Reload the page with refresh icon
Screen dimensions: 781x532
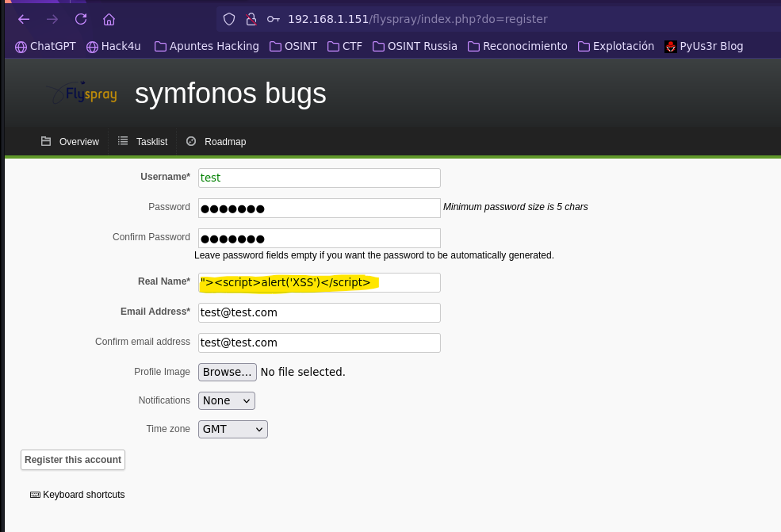coord(81,20)
